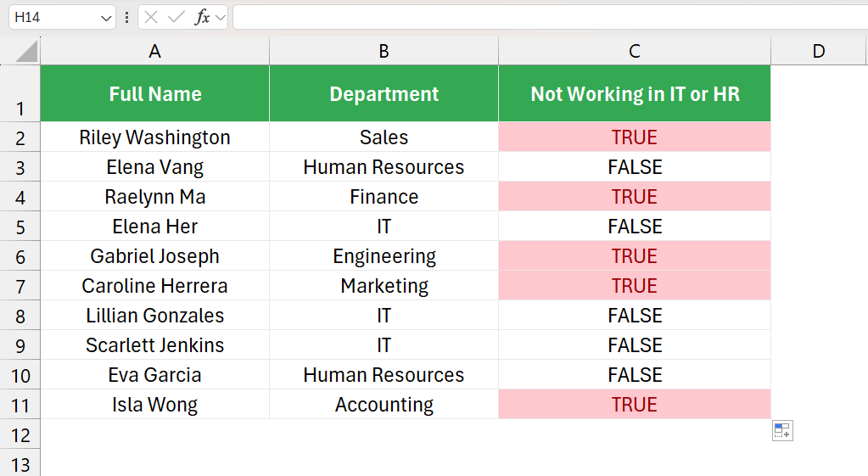Expand the Name Box dropdown arrow
This screenshot has width=868, height=476.
pos(106,19)
